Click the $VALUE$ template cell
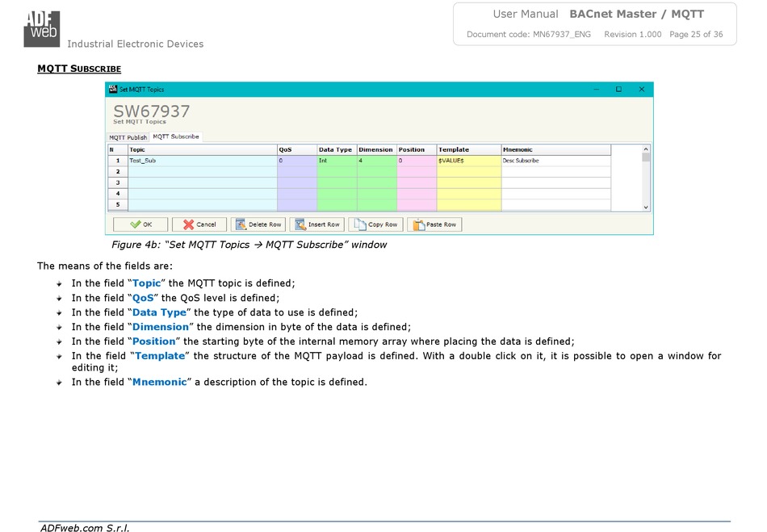 469,161
